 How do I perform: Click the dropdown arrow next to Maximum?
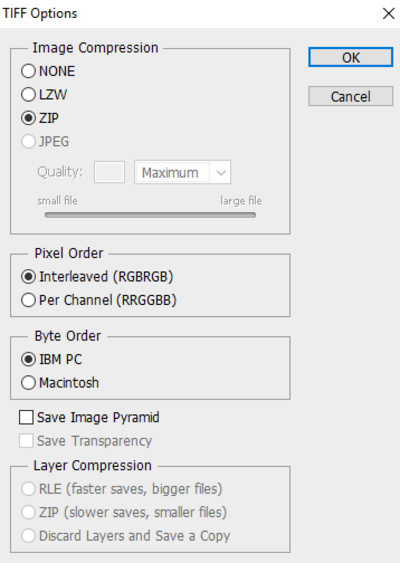221,173
